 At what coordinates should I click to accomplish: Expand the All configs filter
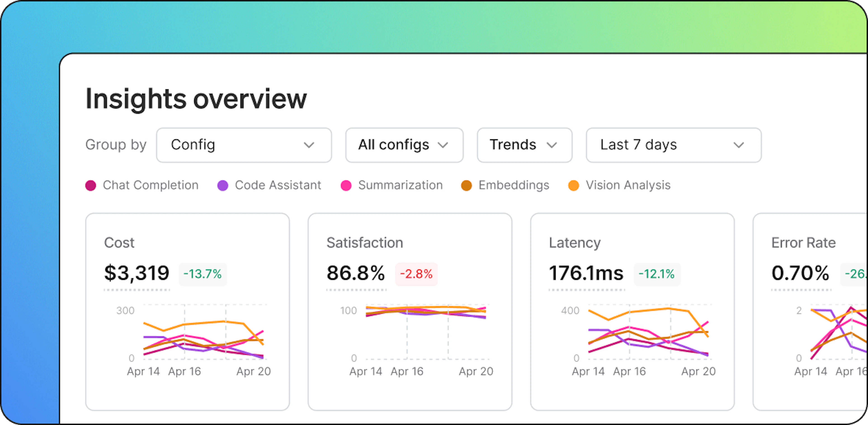click(x=404, y=145)
